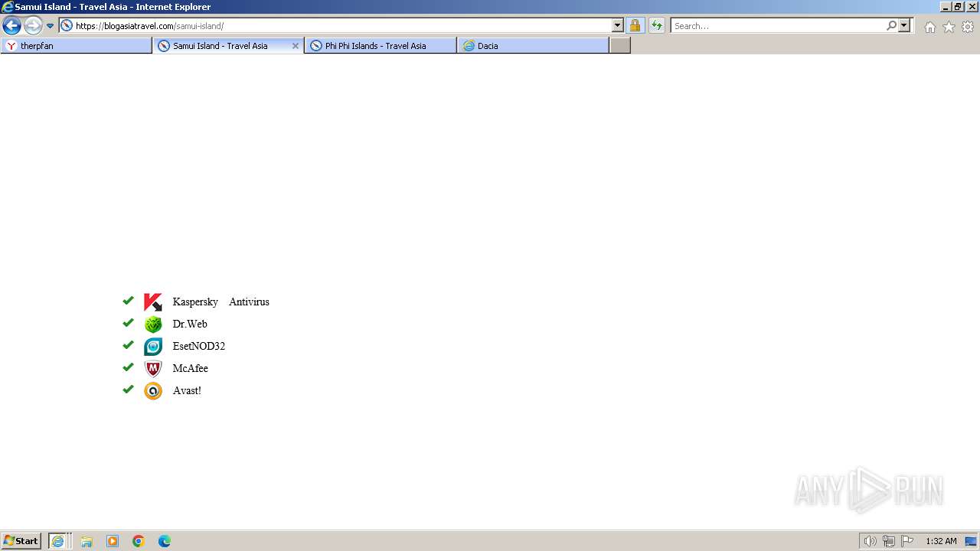Expand the search provider dropdown

pyautogui.click(x=904, y=25)
